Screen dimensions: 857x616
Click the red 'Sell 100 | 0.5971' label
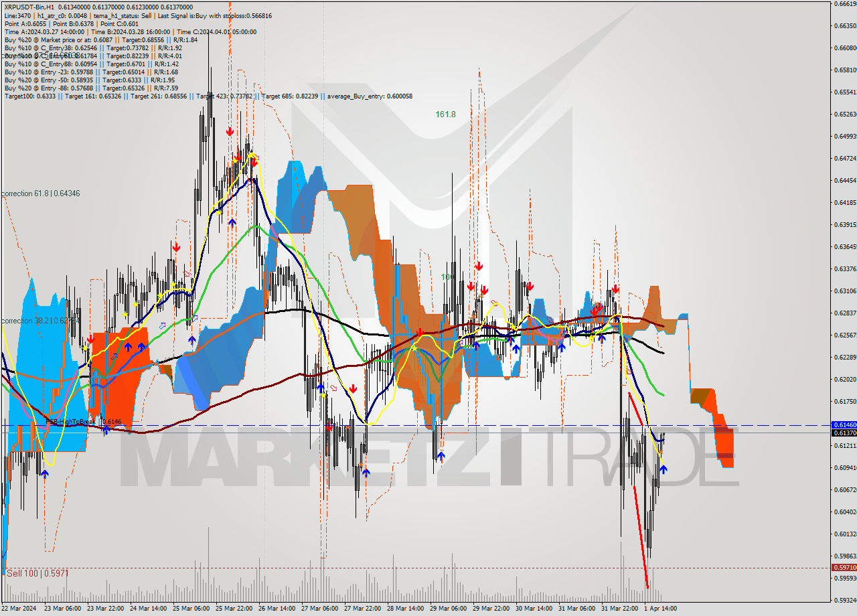tap(37, 574)
